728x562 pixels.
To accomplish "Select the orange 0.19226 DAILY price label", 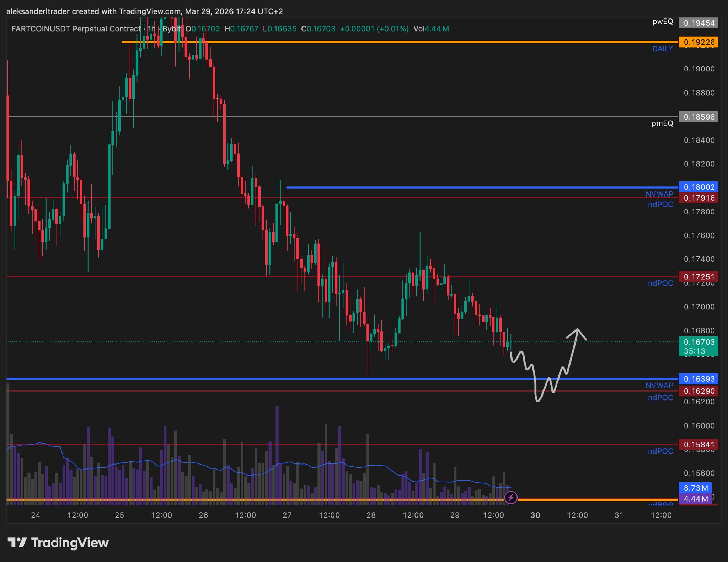I will tap(698, 42).
